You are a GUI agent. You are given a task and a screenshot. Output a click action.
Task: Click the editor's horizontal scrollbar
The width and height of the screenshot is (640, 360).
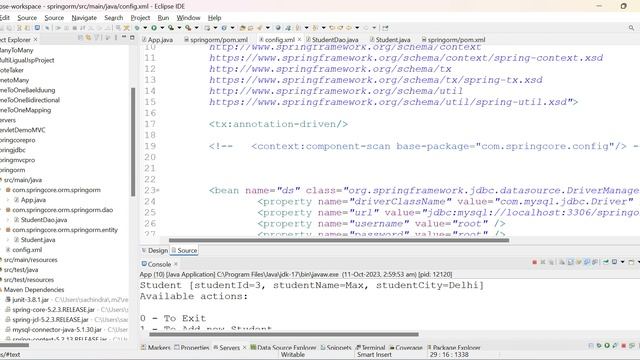click(339, 240)
